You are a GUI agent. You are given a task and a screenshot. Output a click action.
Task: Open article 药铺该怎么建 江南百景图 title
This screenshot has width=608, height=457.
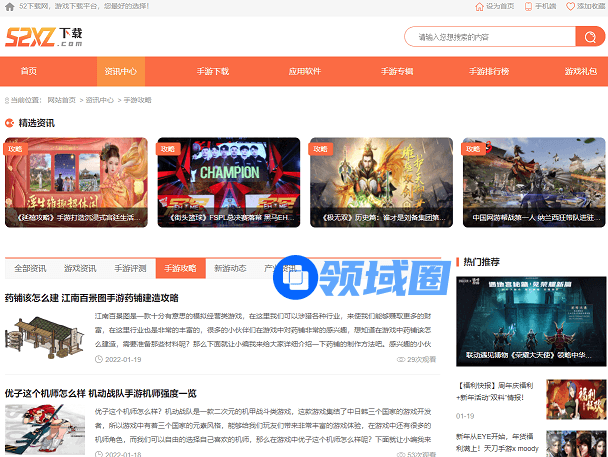[92, 298]
